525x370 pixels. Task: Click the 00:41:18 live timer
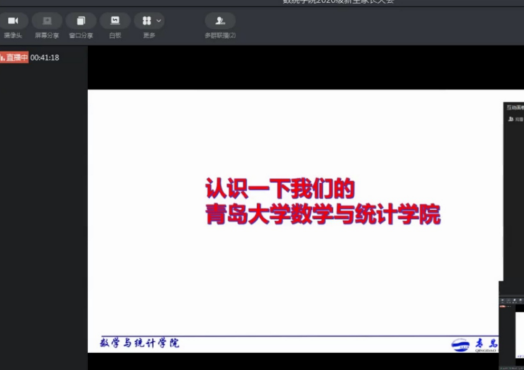45,58
